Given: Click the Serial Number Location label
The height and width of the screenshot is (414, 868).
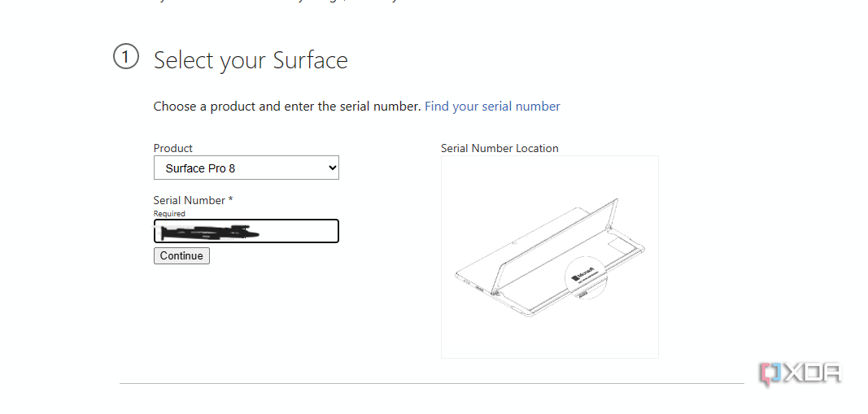Looking at the screenshot, I should click(499, 148).
